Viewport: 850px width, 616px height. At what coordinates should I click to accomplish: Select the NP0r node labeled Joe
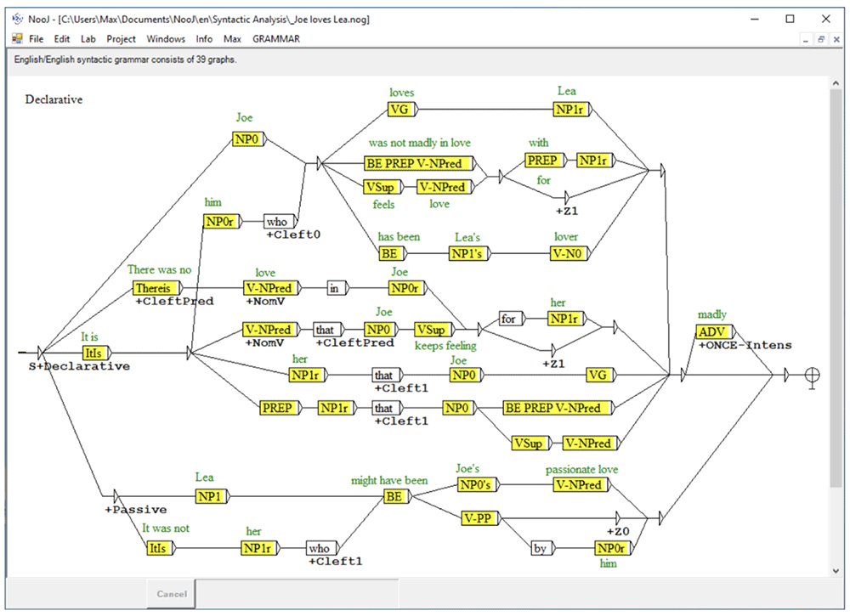pos(406,288)
